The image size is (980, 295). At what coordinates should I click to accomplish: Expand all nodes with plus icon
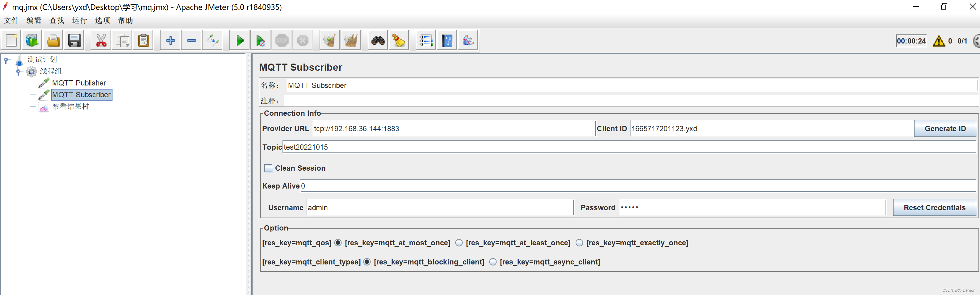170,40
